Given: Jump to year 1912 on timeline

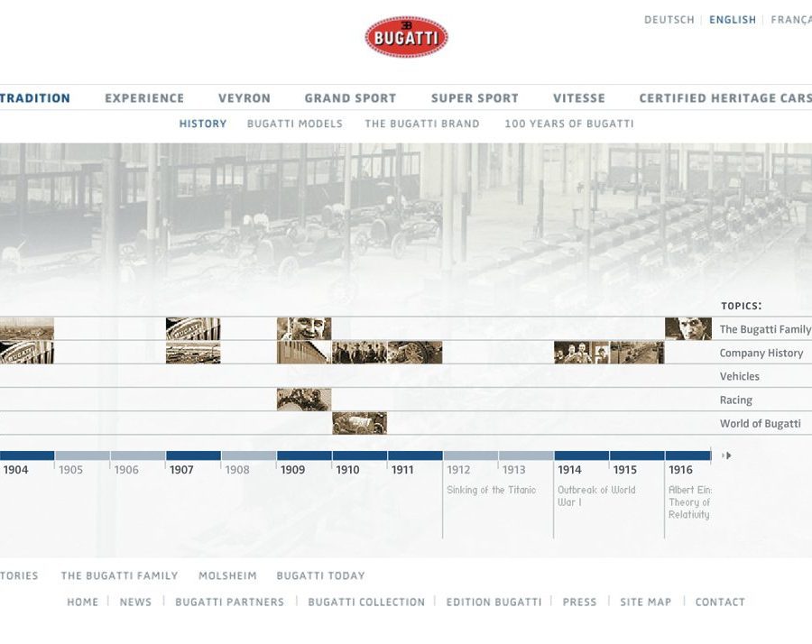Looking at the screenshot, I should click(459, 470).
